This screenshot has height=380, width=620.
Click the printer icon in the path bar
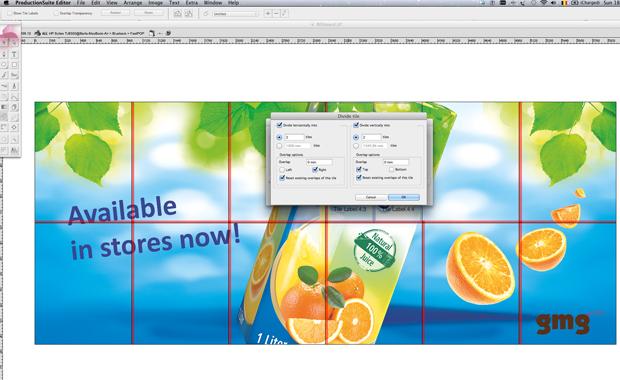coord(38,33)
